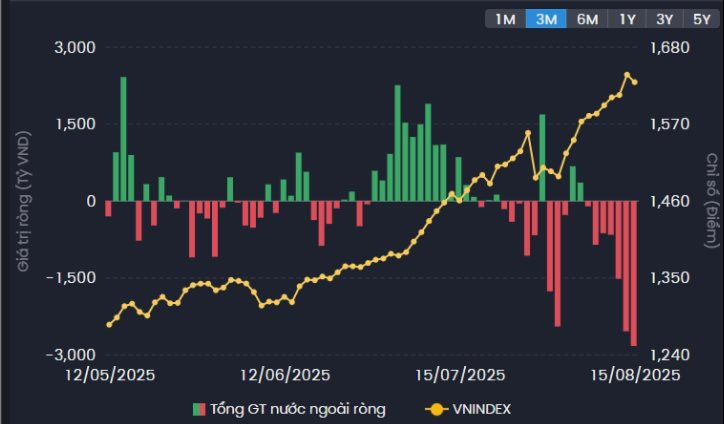Image resolution: width=724 pixels, height=424 pixels.
Task: Click the highest VNINDEX line point
Action: click(x=627, y=75)
